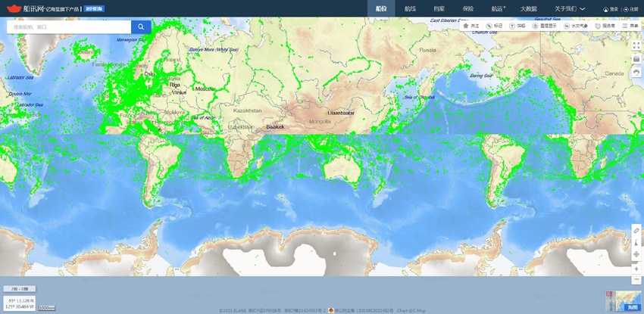Click the lighthouse marker tool icon
The width and height of the screenshot is (644, 314).
click(x=636, y=243)
